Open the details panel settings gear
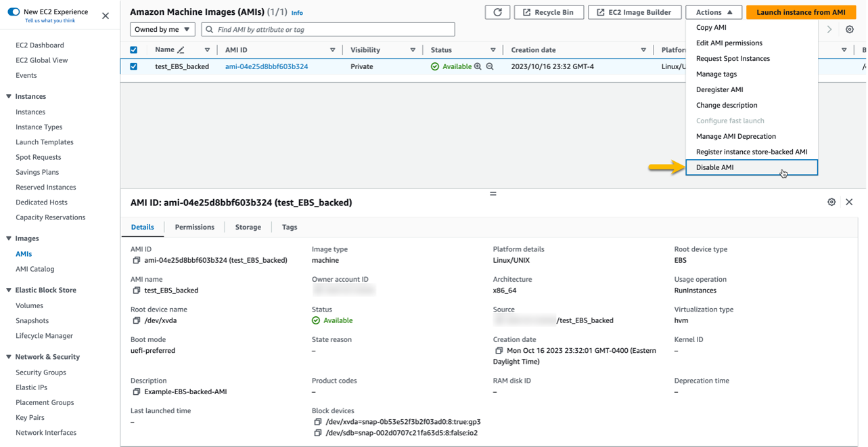The width and height of the screenshot is (868, 447). click(x=831, y=202)
